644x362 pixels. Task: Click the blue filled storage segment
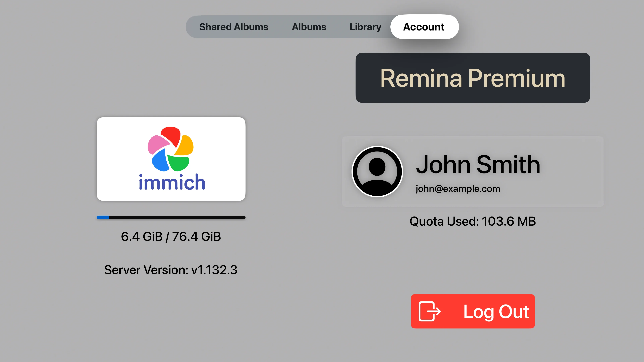[103, 217]
